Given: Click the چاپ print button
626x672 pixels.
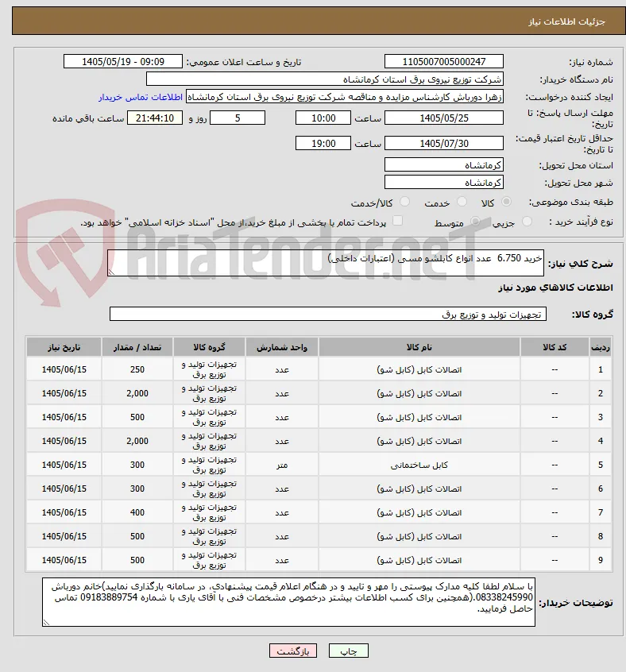Looking at the screenshot, I should (348, 651).
